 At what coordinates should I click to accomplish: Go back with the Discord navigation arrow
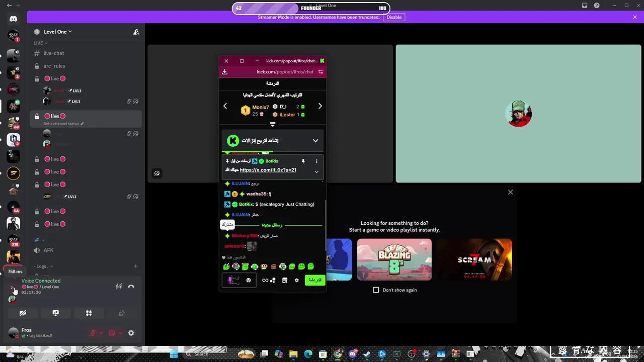[x=9, y=6]
